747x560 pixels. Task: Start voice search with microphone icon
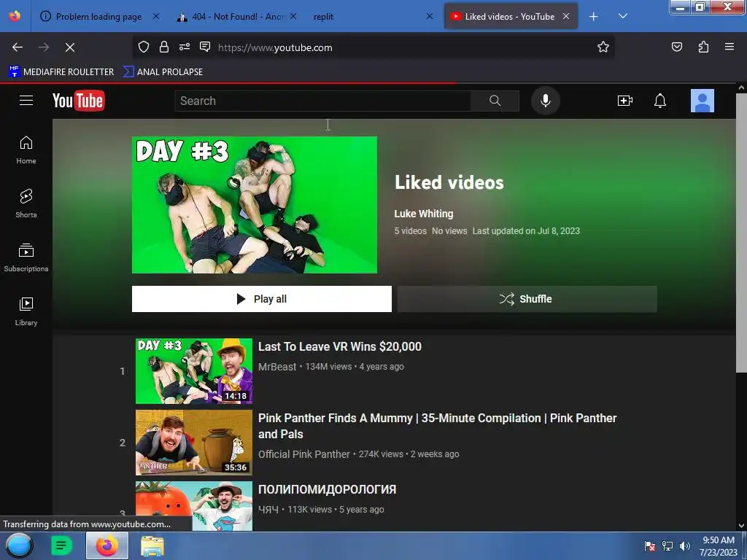click(546, 101)
